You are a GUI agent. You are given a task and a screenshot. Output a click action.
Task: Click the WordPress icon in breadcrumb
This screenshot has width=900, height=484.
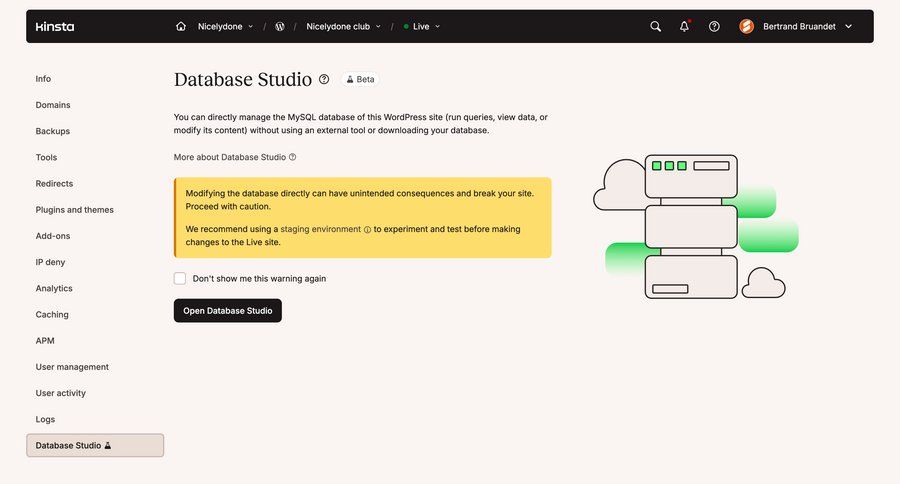tap(280, 27)
